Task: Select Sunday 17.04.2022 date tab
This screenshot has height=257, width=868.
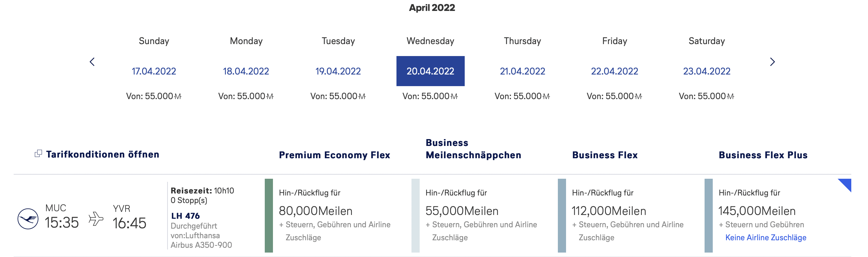Action: [154, 71]
